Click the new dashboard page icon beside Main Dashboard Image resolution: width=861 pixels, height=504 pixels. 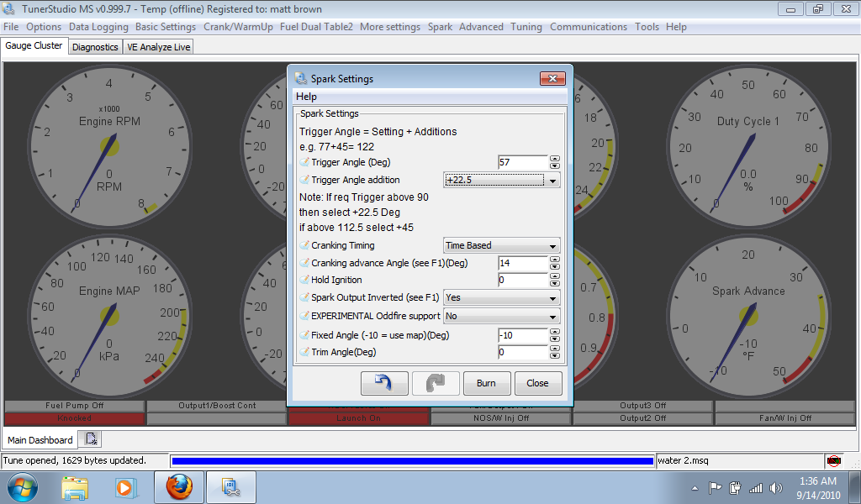[x=89, y=438]
